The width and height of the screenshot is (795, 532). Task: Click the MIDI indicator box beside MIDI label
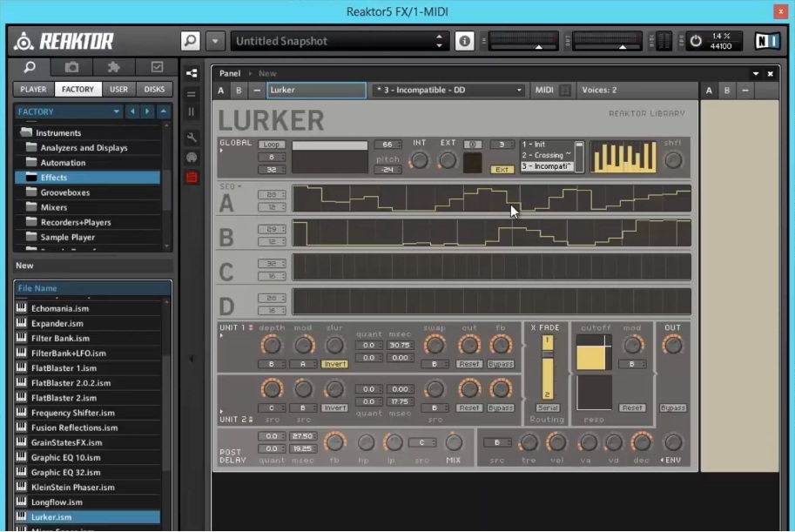pyautogui.click(x=565, y=91)
